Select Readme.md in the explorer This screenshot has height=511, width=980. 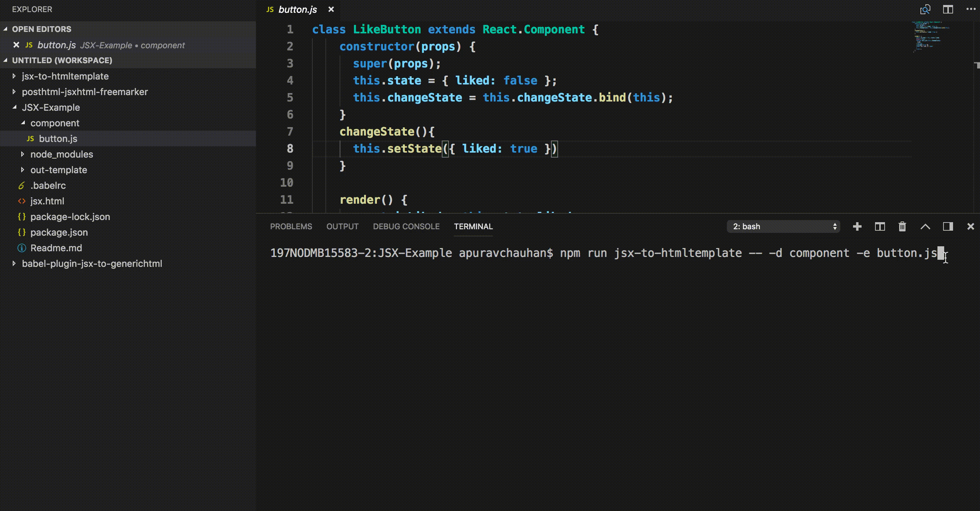[x=56, y=248]
